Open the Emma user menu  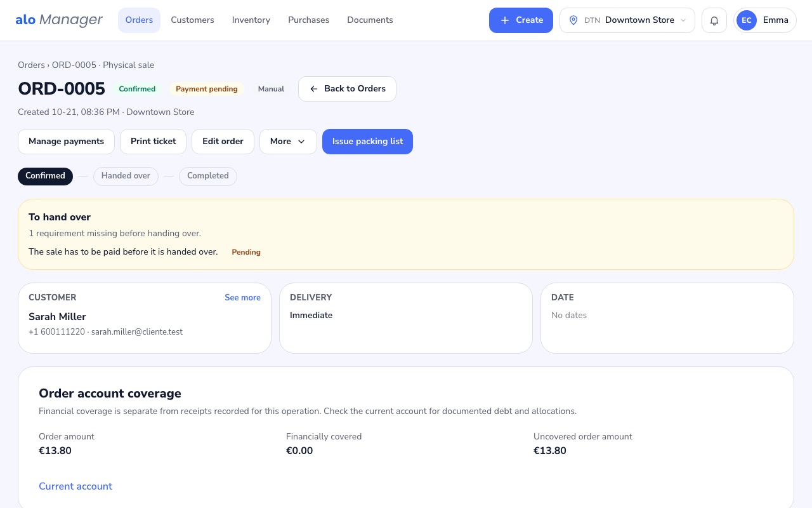765,20
